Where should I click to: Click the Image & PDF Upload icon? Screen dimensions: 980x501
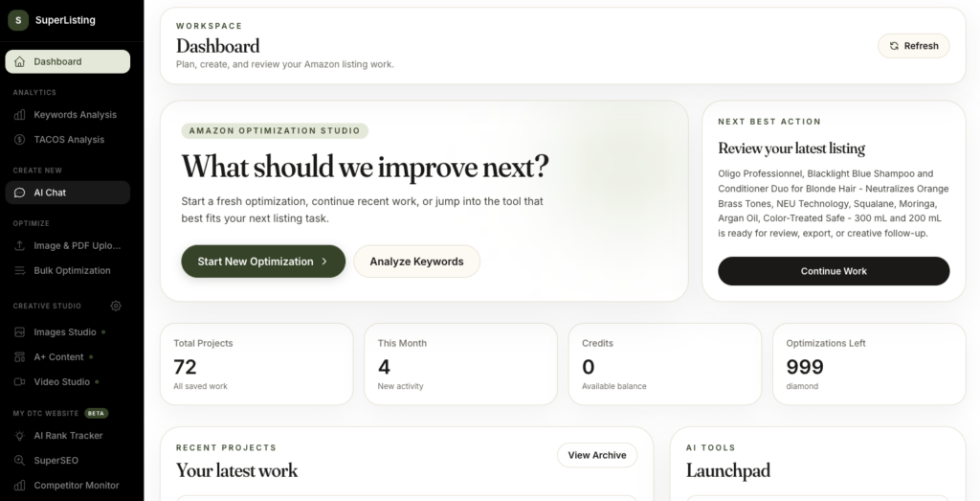[20, 246]
